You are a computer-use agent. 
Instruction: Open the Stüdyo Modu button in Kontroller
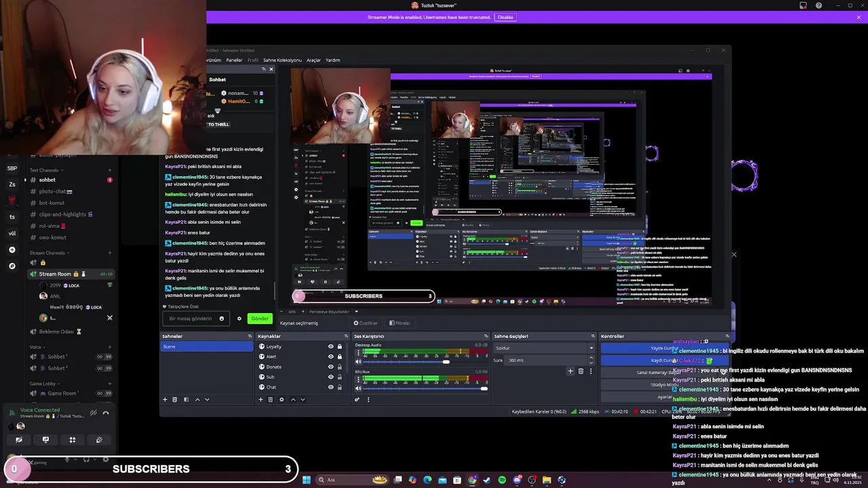pos(664,385)
